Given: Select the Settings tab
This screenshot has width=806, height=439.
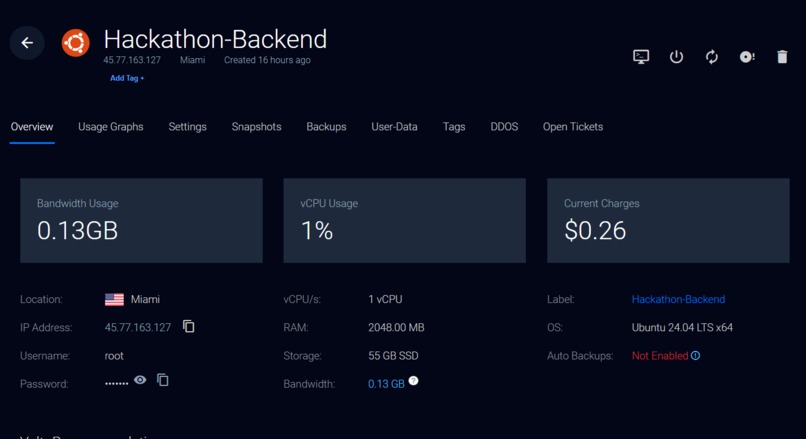Looking at the screenshot, I should (x=188, y=127).
